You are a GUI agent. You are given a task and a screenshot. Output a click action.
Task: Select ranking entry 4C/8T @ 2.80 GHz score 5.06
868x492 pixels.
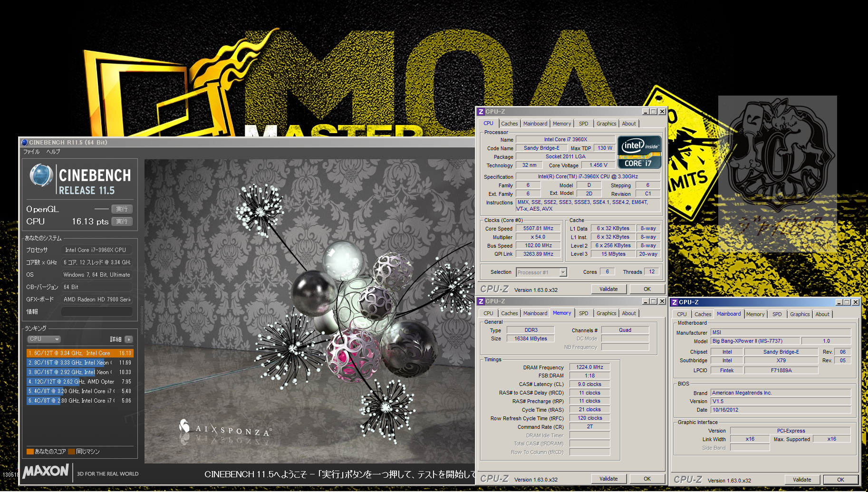tap(80, 401)
